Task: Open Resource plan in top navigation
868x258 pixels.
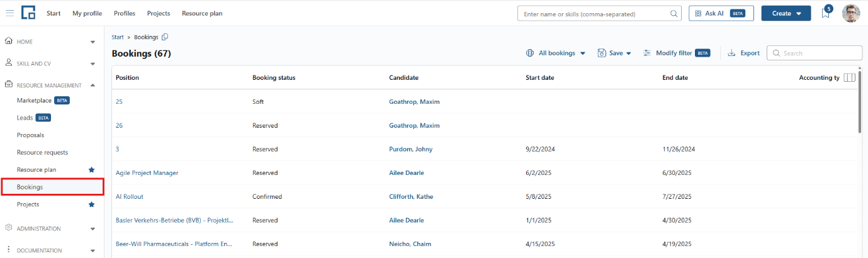Action: pos(202,13)
